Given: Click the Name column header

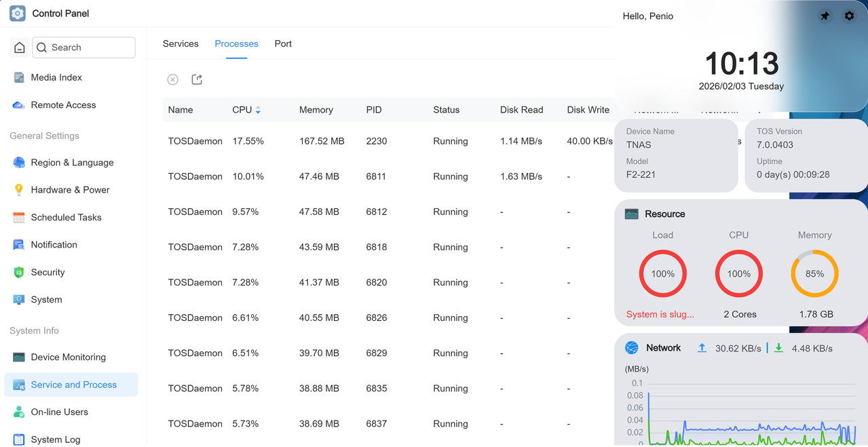Looking at the screenshot, I should click(x=181, y=110).
